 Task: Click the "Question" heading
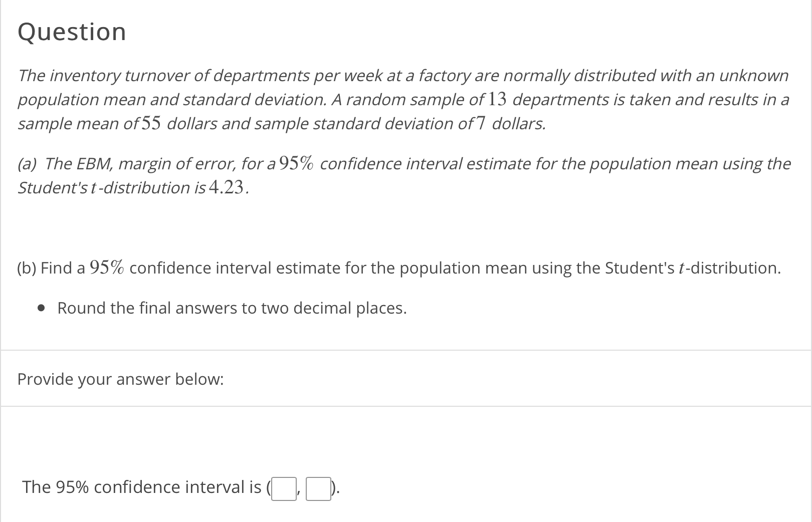click(72, 32)
